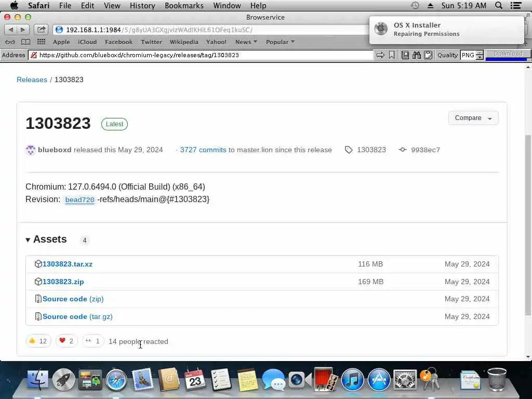Open the 3727 commits link

[x=203, y=150]
